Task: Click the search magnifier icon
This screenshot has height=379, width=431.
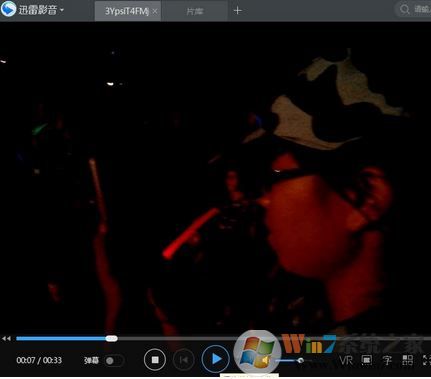Action: click(x=405, y=9)
